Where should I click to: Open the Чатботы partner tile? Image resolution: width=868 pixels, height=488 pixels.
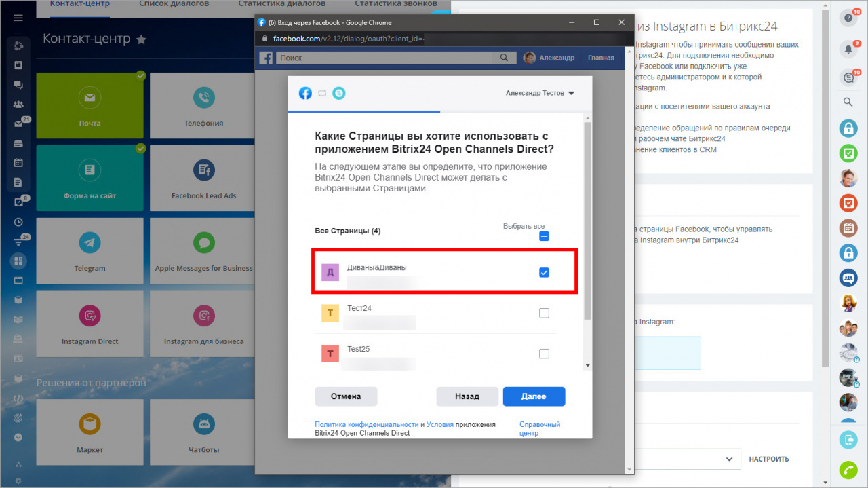pyautogui.click(x=202, y=432)
